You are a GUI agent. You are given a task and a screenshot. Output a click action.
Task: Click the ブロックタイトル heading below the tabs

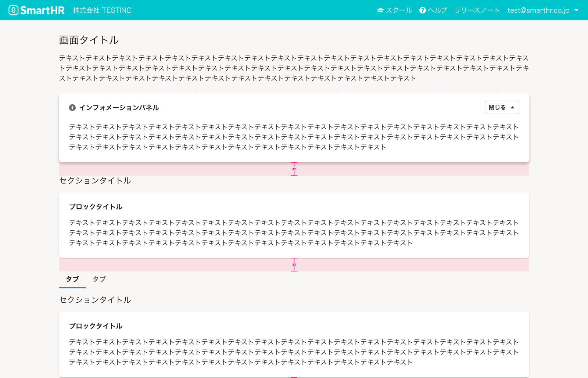tap(96, 326)
